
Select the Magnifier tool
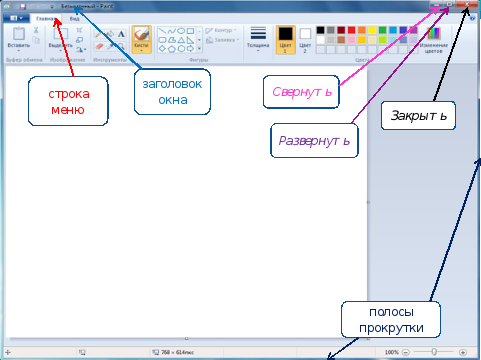(121, 46)
